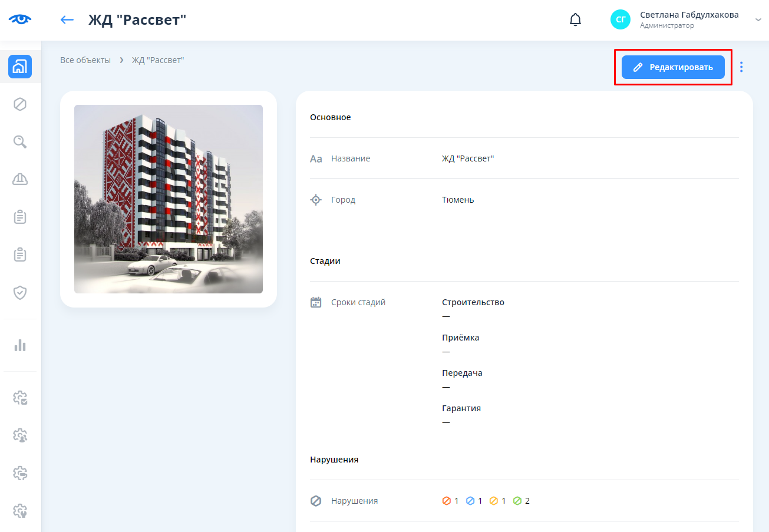Open the hard hat icon in sidebar
Image resolution: width=769 pixels, height=532 pixels.
pyautogui.click(x=20, y=180)
